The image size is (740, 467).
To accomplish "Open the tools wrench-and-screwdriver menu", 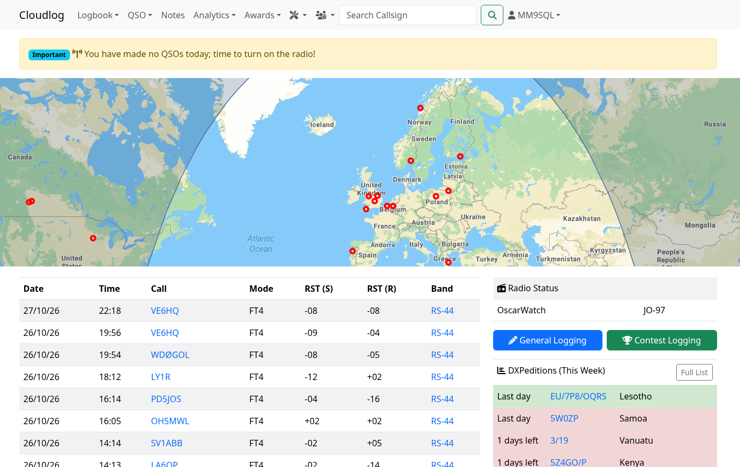I will pyautogui.click(x=297, y=15).
